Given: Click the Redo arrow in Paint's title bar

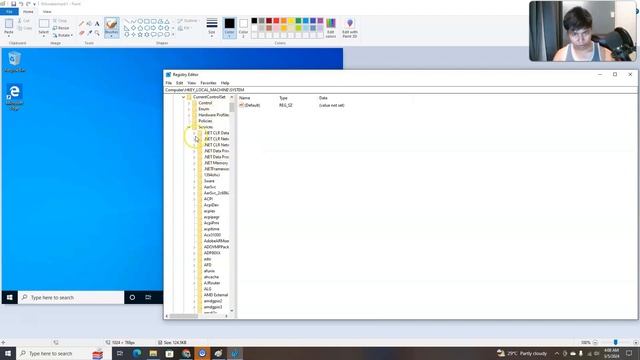Looking at the screenshot, I should 28,4.
